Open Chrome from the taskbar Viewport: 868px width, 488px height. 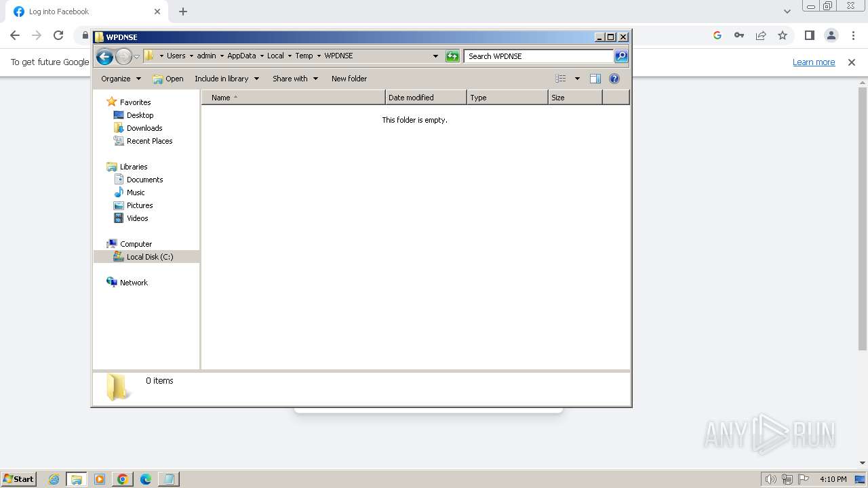123,479
